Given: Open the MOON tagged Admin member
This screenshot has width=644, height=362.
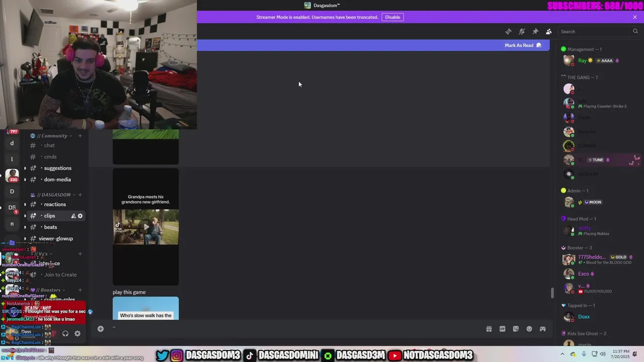Looking at the screenshot, I should pos(601,202).
